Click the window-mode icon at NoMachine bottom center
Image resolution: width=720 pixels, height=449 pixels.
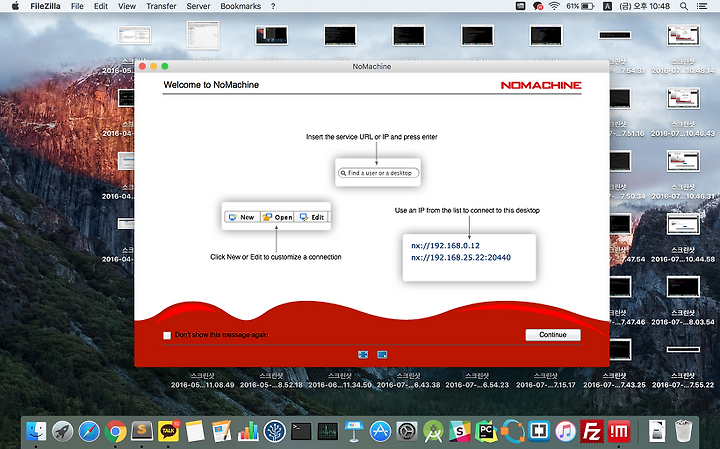(382, 354)
